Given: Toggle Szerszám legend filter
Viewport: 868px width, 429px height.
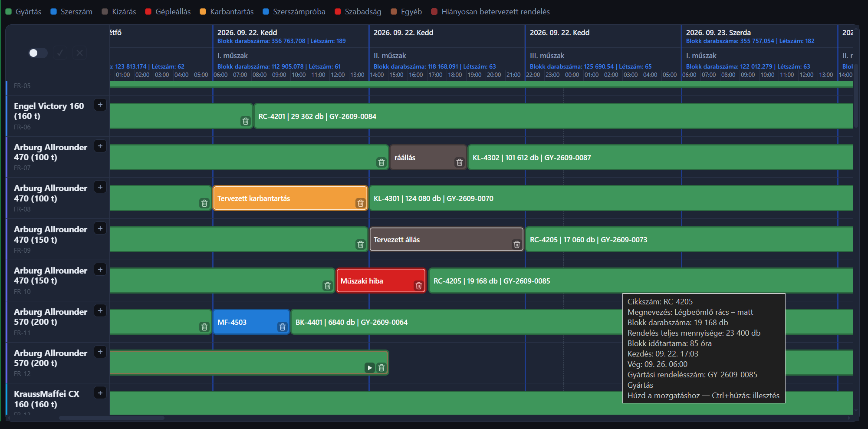Looking at the screenshot, I should (71, 12).
